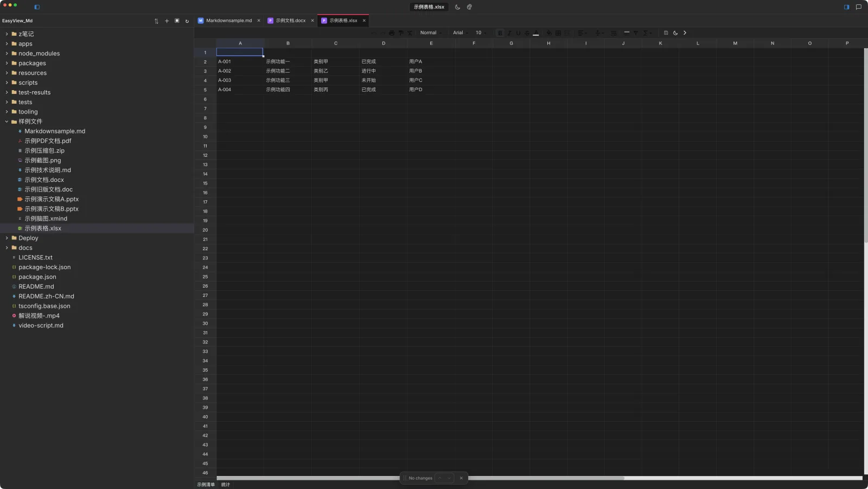Viewport: 868px width, 489px height.
Task: Open the sum functions dropdown
Action: click(x=647, y=33)
